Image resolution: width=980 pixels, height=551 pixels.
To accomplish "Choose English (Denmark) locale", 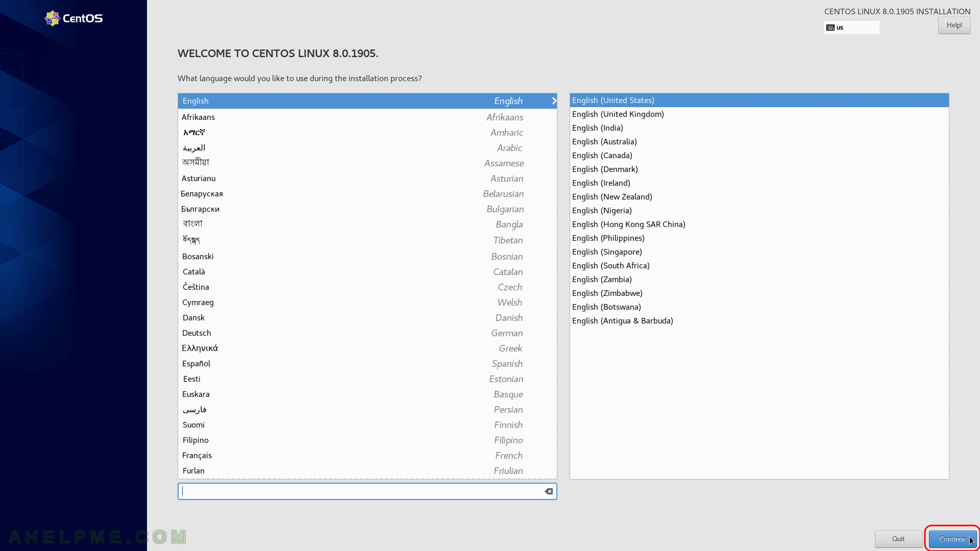I will (759, 169).
